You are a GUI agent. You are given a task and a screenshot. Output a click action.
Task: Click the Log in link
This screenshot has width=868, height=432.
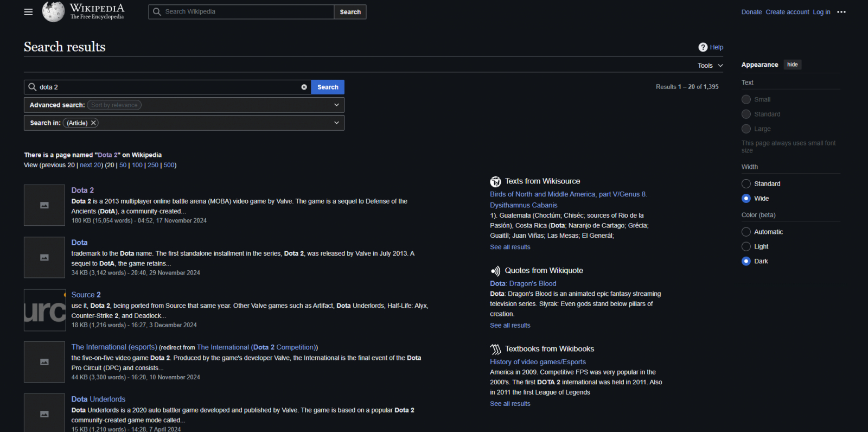pos(821,12)
